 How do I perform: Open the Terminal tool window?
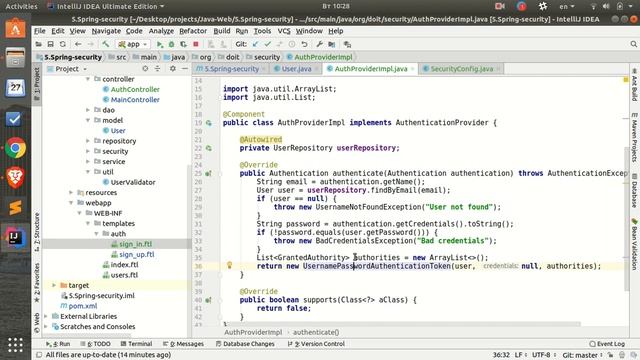pyautogui.click(x=136, y=344)
